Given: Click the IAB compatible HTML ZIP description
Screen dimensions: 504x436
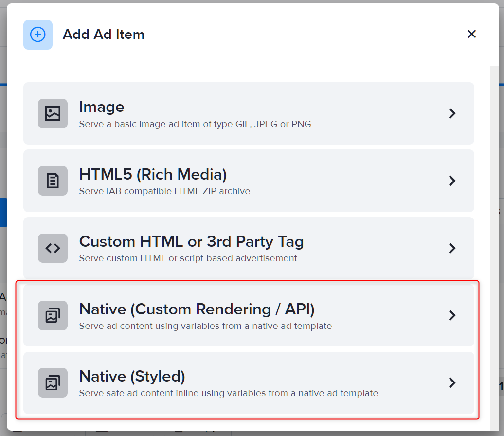Looking at the screenshot, I should [164, 191].
